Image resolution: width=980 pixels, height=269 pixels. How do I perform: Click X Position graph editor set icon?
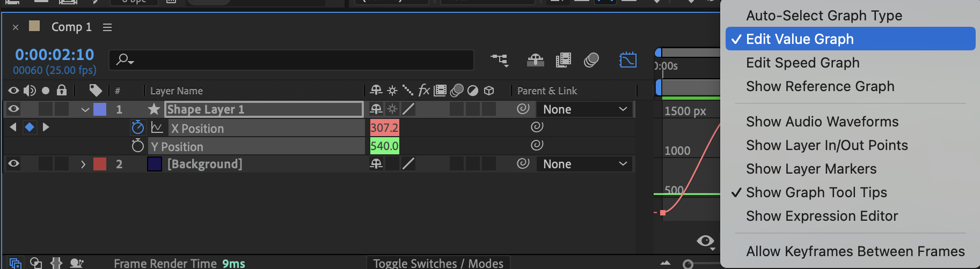pyautogui.click(x=157, y=128)
